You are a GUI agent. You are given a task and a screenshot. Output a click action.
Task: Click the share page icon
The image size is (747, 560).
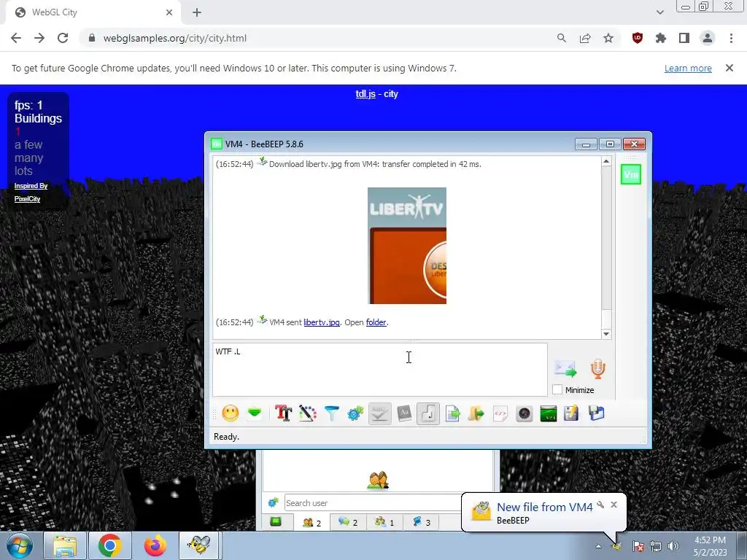pos(585,38)
